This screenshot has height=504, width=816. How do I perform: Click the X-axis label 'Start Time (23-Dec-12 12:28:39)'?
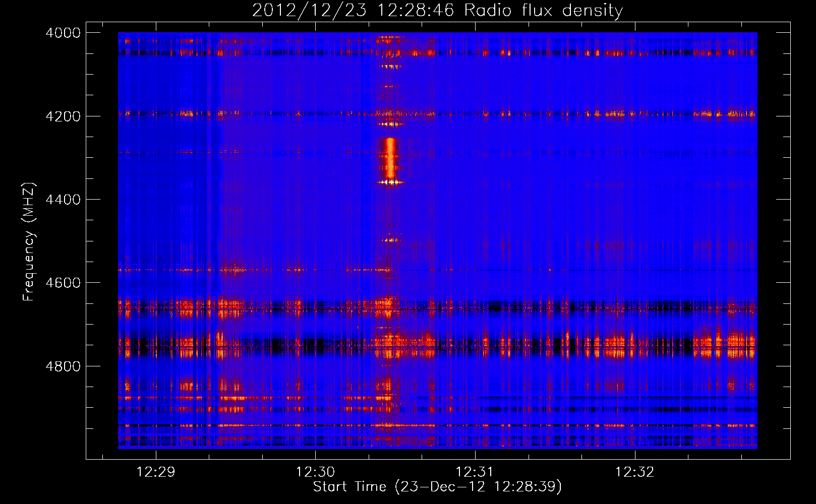click(437, 487)
